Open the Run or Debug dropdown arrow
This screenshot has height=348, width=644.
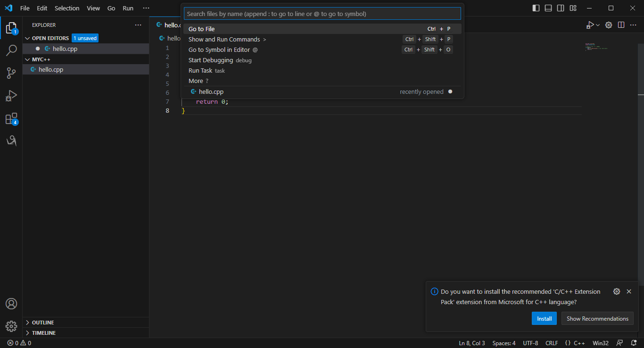(x=598, y=25)
